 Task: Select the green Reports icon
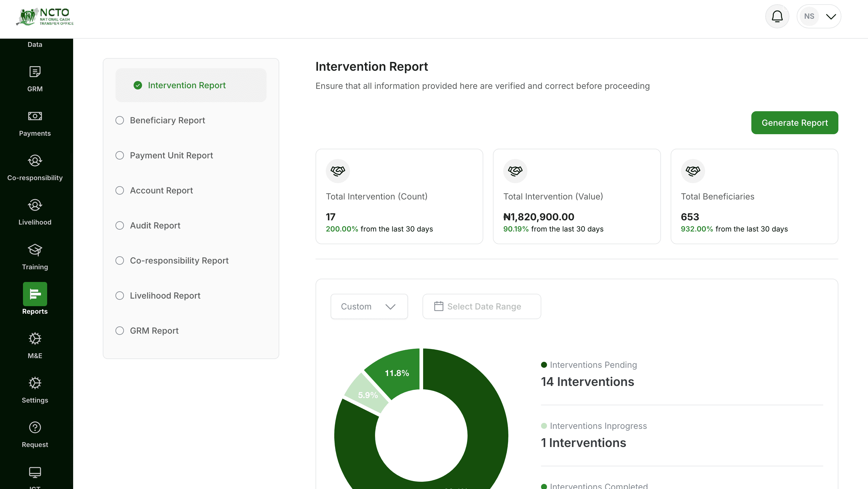click(35, 294)
